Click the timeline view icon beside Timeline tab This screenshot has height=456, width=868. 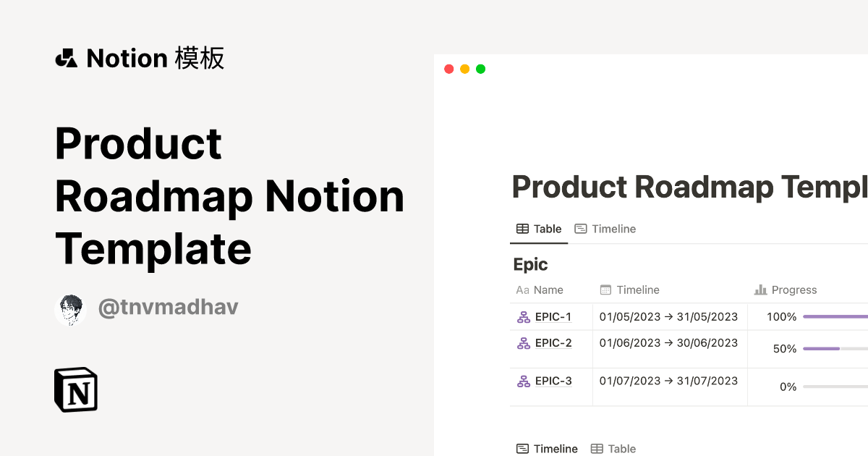click(581, 228)
